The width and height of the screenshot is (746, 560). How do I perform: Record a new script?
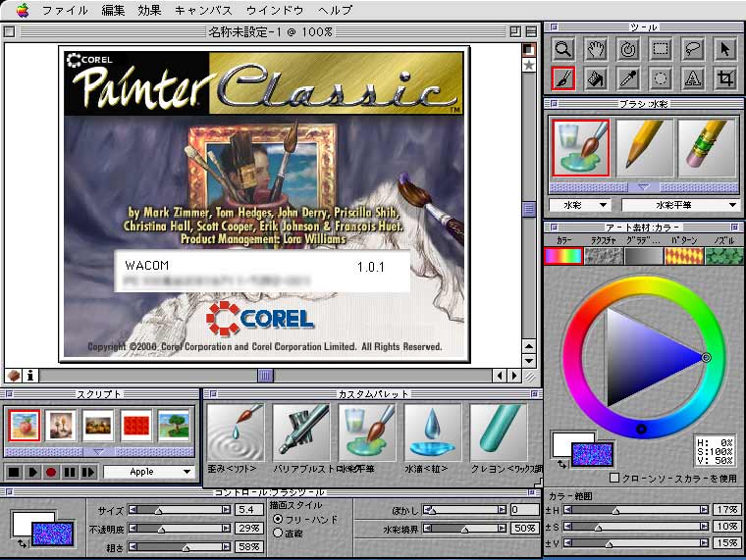[51, 472]
